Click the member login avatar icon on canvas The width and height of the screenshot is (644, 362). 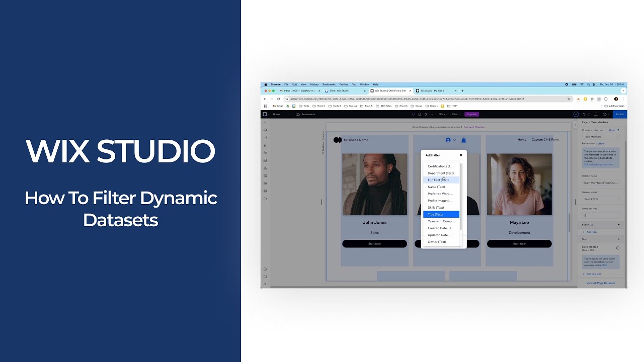pyautogui.click(x=448, y=140)
